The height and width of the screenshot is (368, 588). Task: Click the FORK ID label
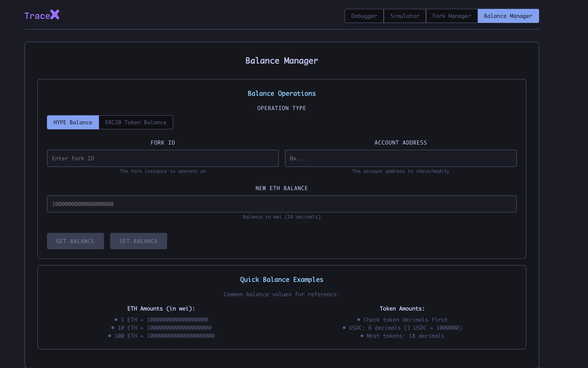pos(163,143)
